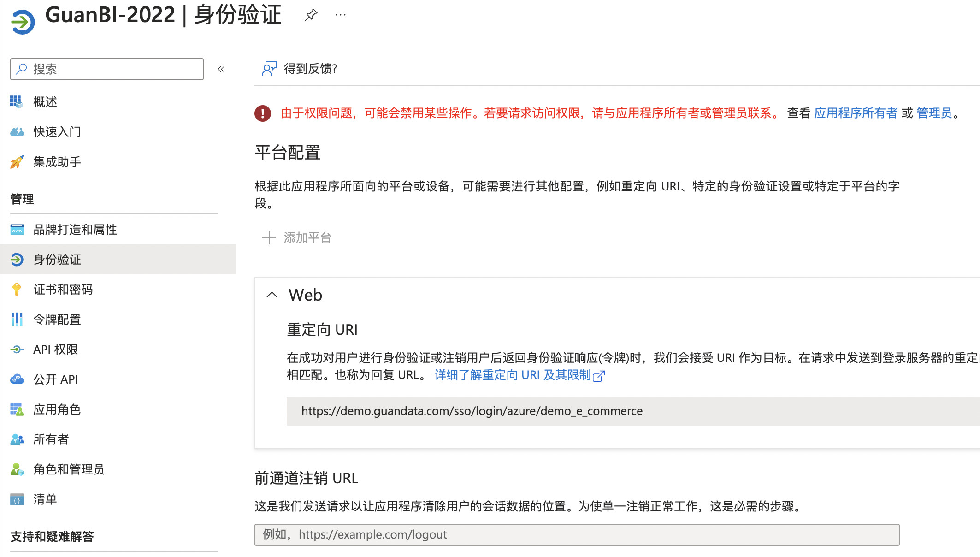Image resolution: width=980 pixels, height=557 pixels.
Task: Click the 令牌配置 bars icon
Action: (x=17, y=320)
